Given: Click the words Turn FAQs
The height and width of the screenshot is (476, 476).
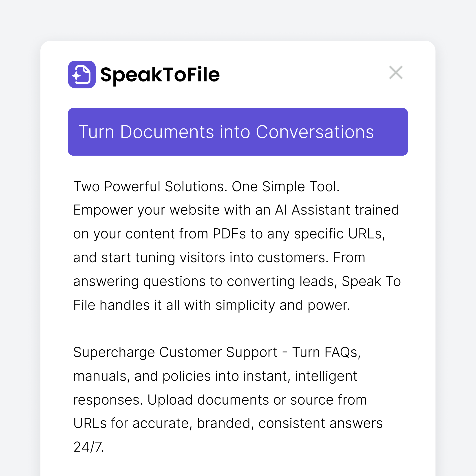Looking at the screenshot, I should click(x=326, y=352).
